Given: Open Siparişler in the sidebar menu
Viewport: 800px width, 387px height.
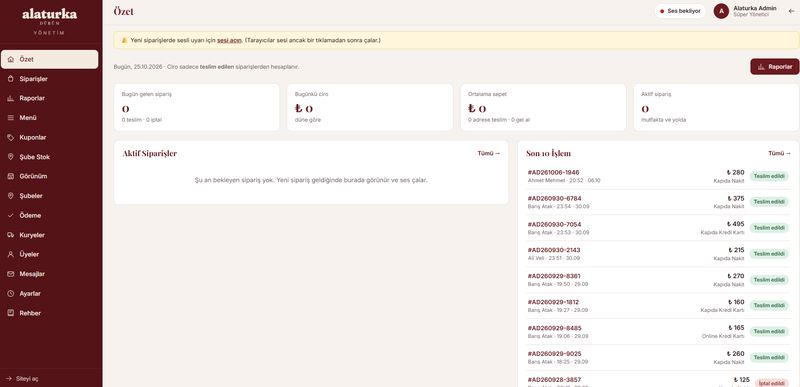Looking at the screenshot, I should pyautogui.click(x=49, y=79).
